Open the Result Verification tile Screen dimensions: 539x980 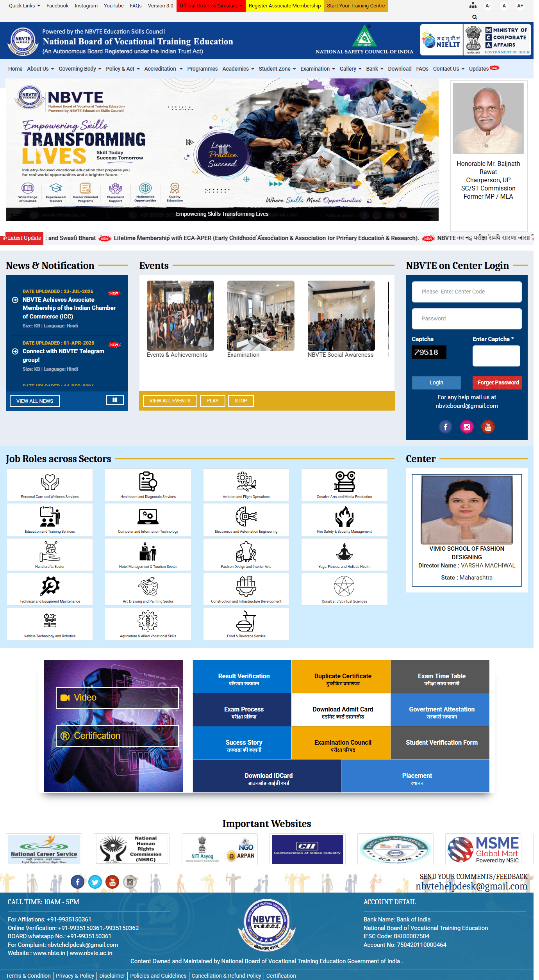point(242,676)
